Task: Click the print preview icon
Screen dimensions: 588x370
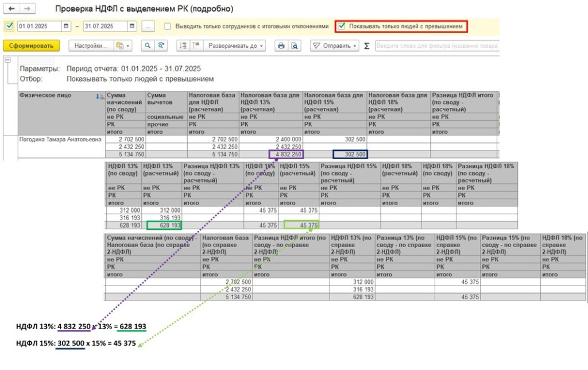Action: click(x=294, y=46)
